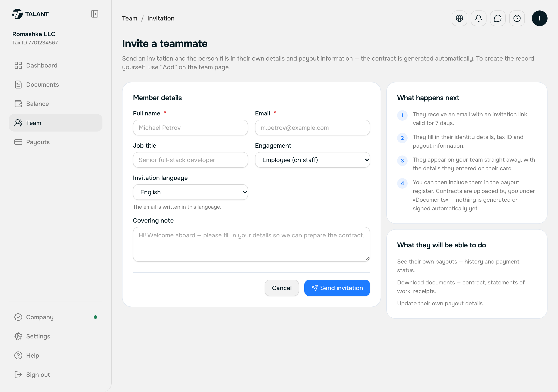Viewport: 558px width, 392px height.
Task: Open the chat messages icon
Action: click(x=498, y=18)
